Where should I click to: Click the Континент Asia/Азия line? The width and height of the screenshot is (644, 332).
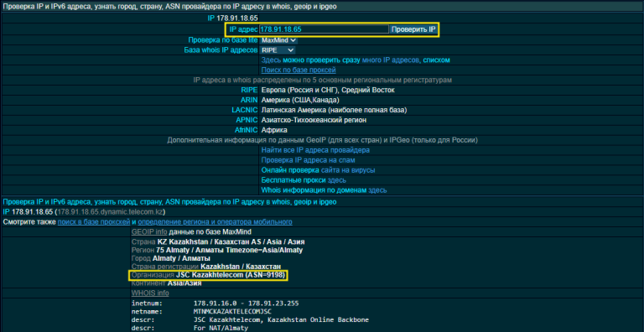click(166, 283)
